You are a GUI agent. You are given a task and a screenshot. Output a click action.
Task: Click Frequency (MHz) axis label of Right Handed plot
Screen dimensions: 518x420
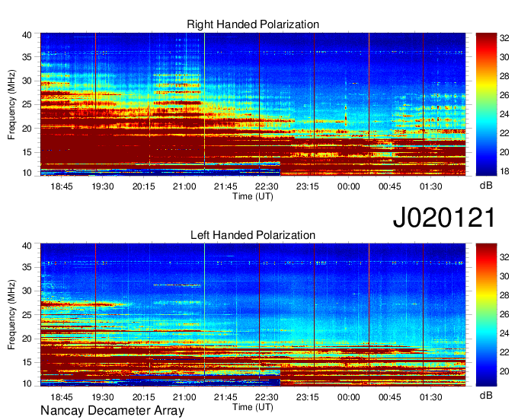click(11, 104)
